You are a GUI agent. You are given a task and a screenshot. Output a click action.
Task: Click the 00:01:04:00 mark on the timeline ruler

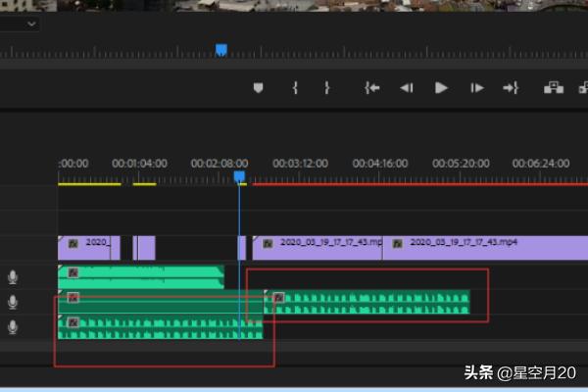pos(139,164)
